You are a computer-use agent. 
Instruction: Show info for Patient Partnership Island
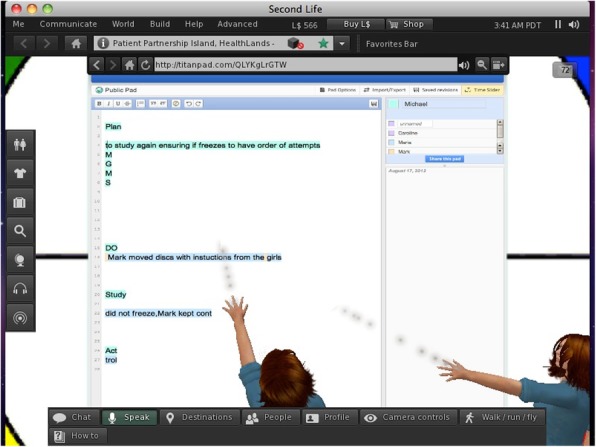(x=103, y=43)
